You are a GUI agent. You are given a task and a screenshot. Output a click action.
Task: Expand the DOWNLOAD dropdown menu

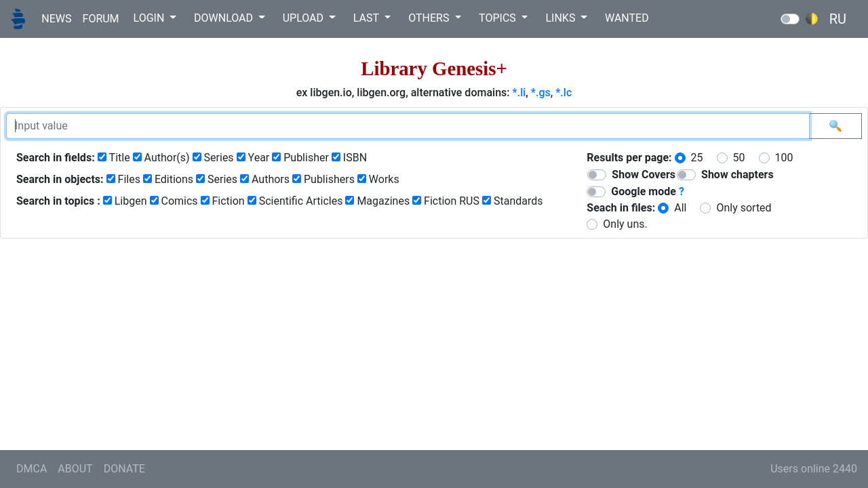[229, 18]
